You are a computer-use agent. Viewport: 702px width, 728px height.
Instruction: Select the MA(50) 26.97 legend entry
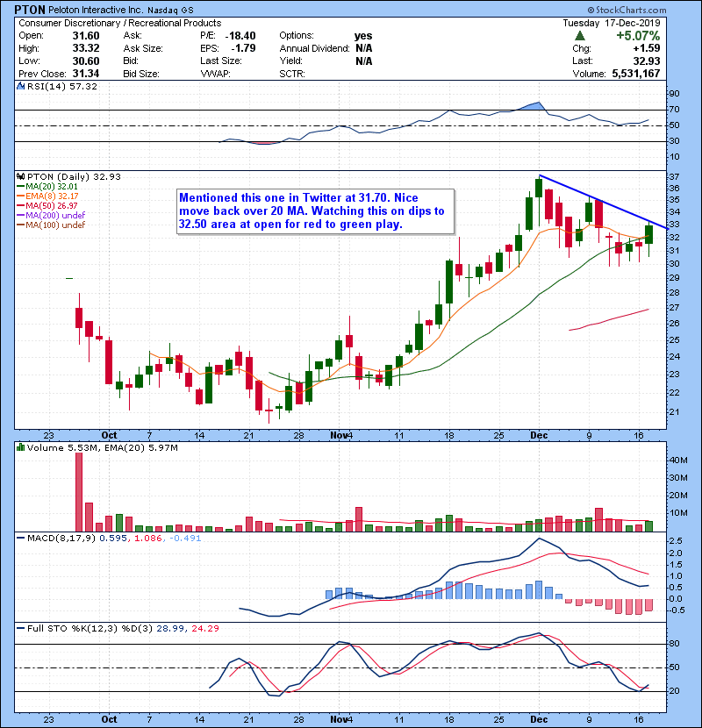pos(47,205)
